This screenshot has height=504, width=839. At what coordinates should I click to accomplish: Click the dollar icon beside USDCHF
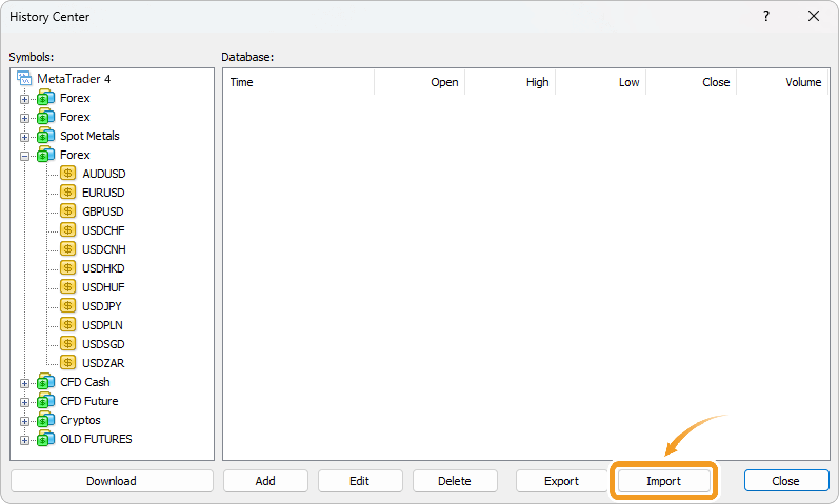click(x=68, y=230)
